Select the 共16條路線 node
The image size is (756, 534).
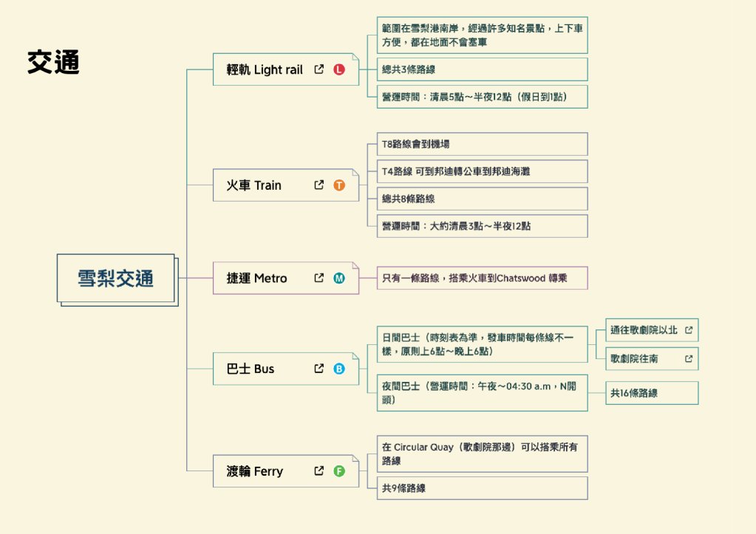(x=651, y=393)
